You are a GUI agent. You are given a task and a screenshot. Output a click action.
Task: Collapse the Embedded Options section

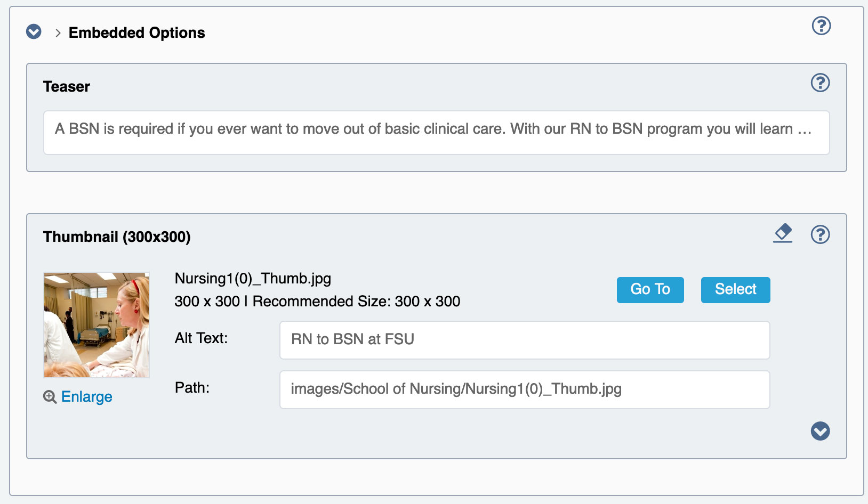coord(34,32)
